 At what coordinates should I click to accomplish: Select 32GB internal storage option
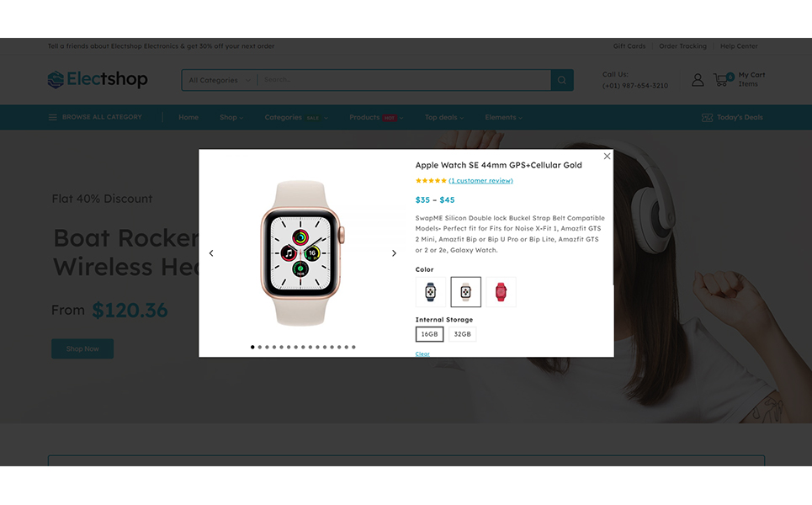[x=463, y=334]
